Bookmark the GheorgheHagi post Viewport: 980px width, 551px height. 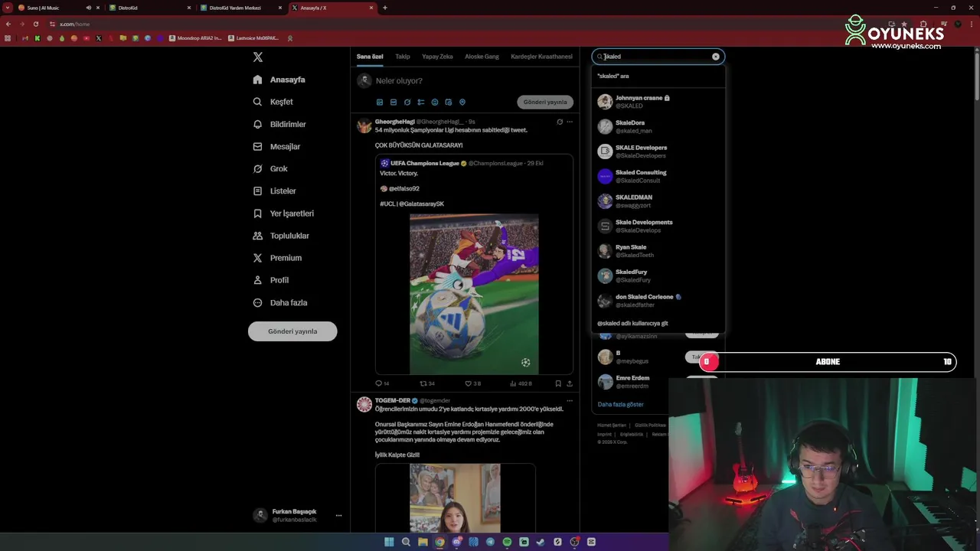[558, 383]
